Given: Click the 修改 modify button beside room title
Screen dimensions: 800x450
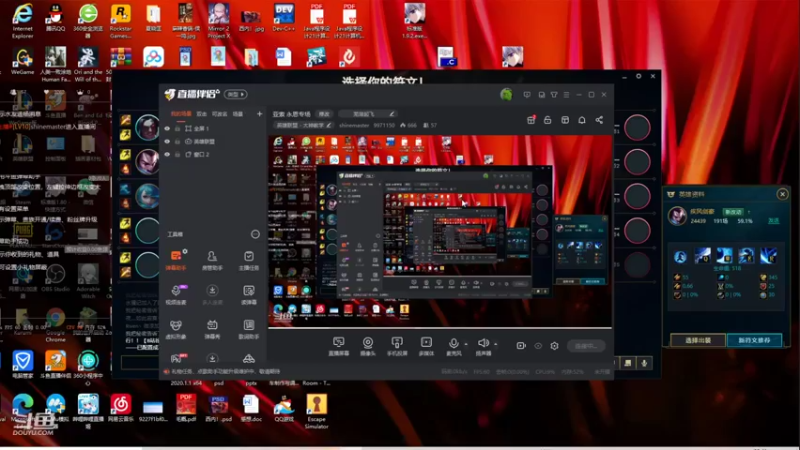Looking at the screenshot, I should pos(324,114).
